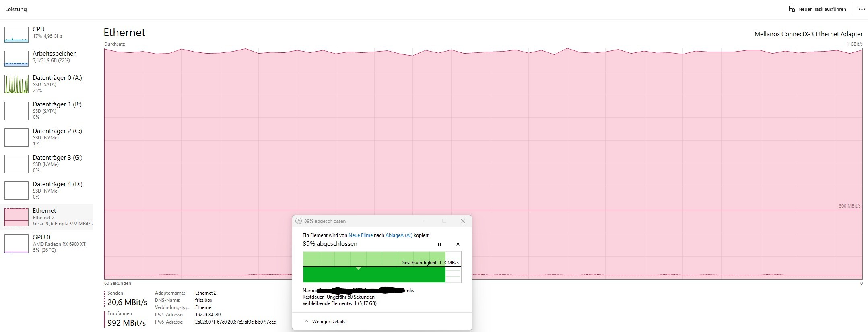Minimize the copy progress dialog
The height and width of the screenshot is (332, 868).
point(426,221)
